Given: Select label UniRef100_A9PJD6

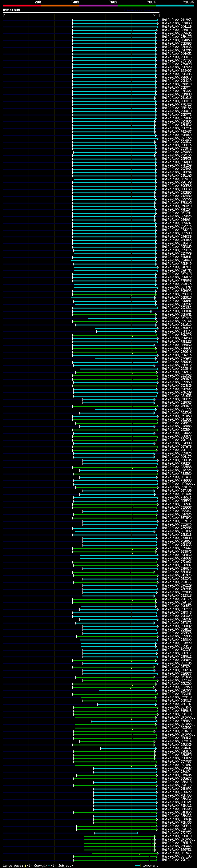Looking at the screenshot, I should click(x=177, y=74).
